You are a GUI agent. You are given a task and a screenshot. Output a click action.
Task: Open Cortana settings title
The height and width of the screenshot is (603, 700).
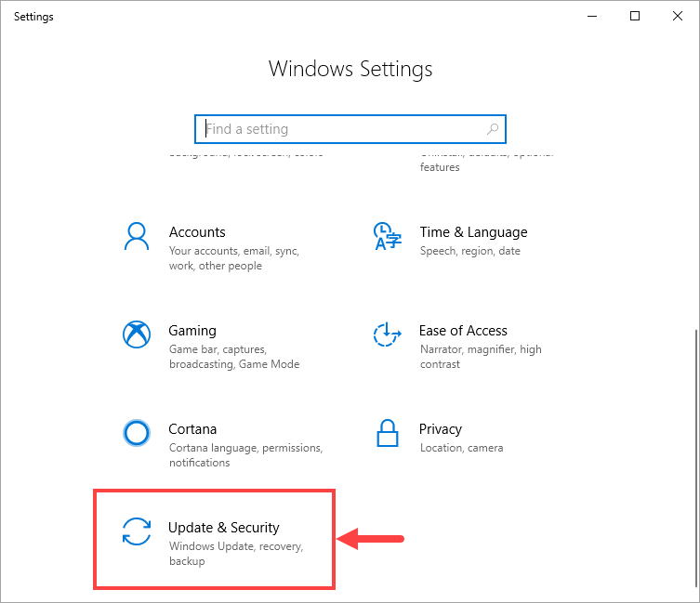[x=192, y=429]
